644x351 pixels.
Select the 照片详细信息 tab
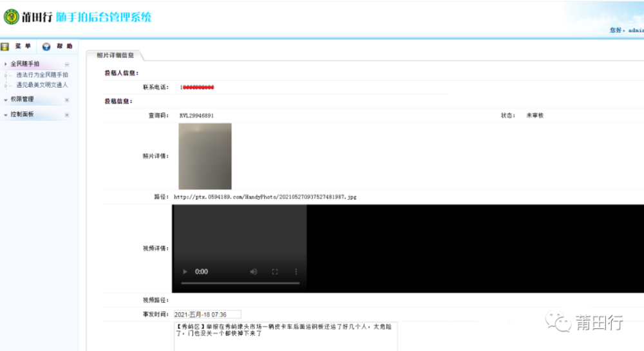[115, 55]
